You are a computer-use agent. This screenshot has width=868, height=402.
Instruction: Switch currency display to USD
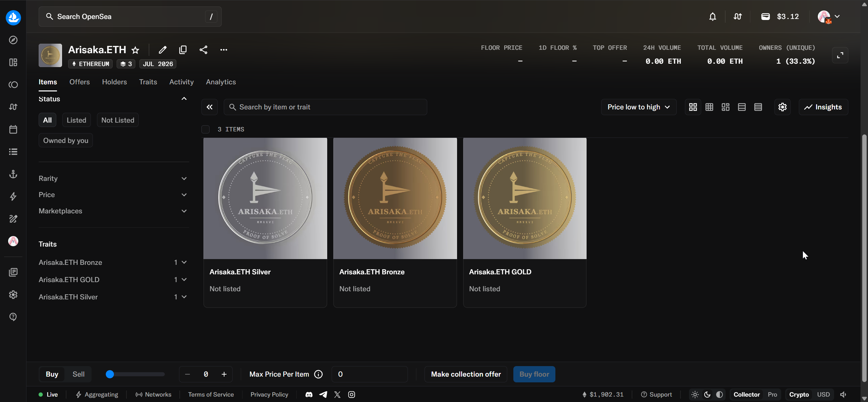(823, 395)
